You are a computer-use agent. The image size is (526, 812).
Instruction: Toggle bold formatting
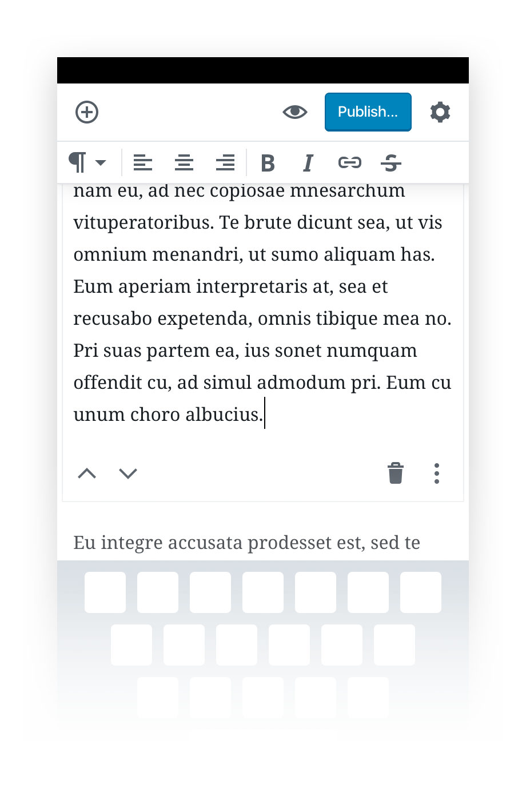tap(268, 163)
